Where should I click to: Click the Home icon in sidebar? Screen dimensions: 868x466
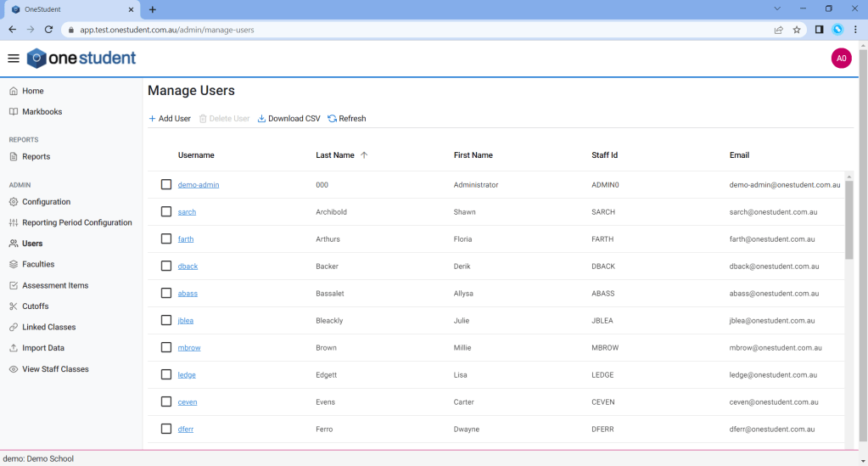[x=14, y=91]
